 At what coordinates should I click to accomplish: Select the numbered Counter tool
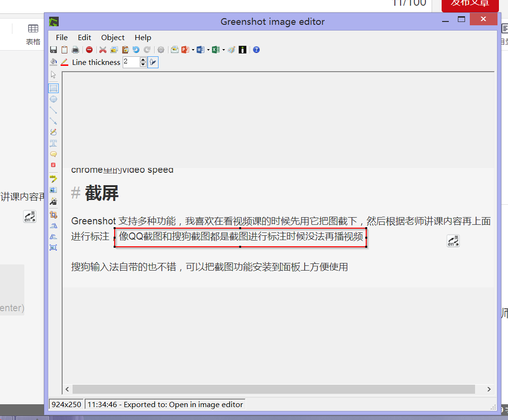[53, 165]
